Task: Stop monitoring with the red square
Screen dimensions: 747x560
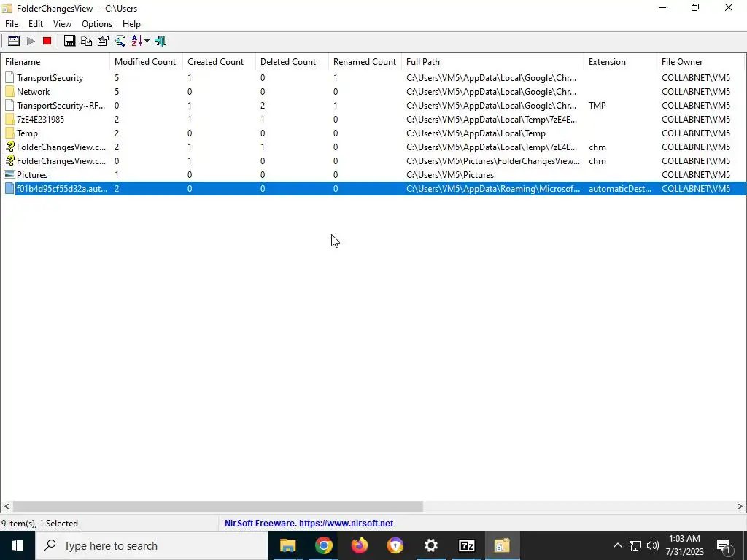Action: pos(47,41)
